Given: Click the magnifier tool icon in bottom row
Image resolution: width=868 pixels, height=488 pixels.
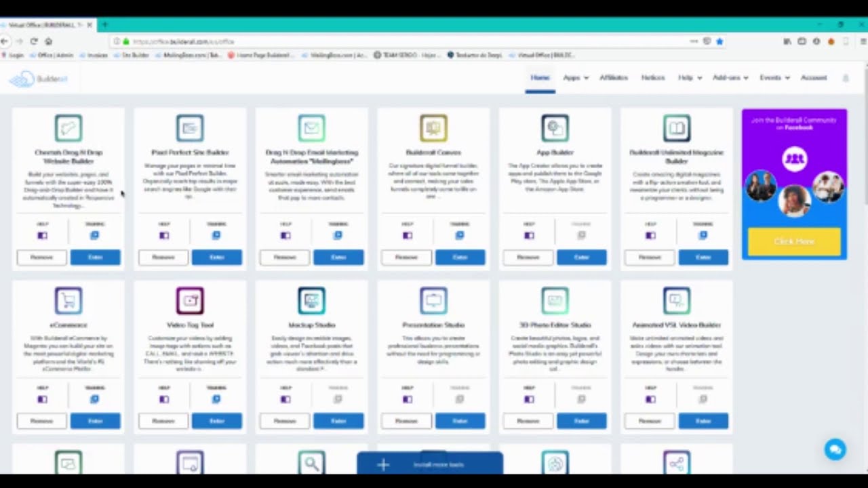Looking at the screenshot, I should 311,464.
